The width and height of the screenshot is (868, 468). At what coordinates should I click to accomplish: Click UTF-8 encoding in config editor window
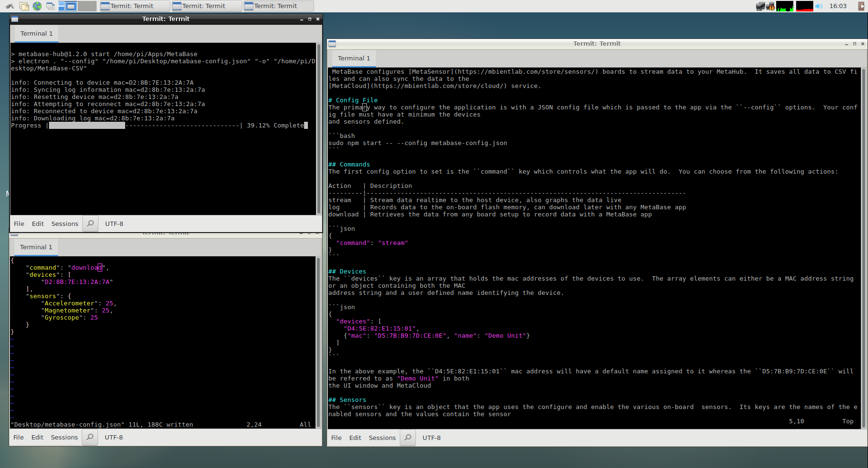pos(114,437)
